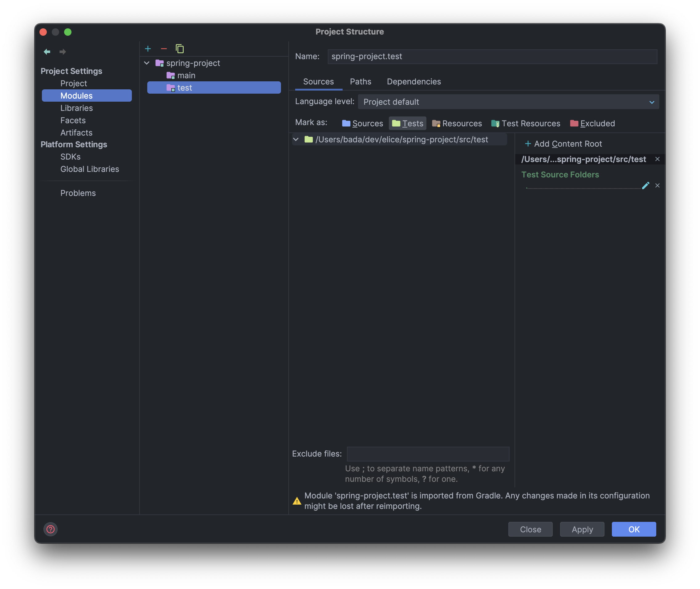Viewport: 700px width, 589px height.
Task: Edit test source folder properties pencil icon
Action: (x=645, y=185)
